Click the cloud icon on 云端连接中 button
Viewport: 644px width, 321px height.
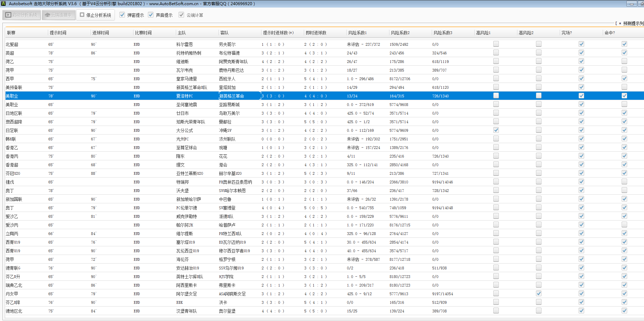pyautogui.click(x=47, y=15)
